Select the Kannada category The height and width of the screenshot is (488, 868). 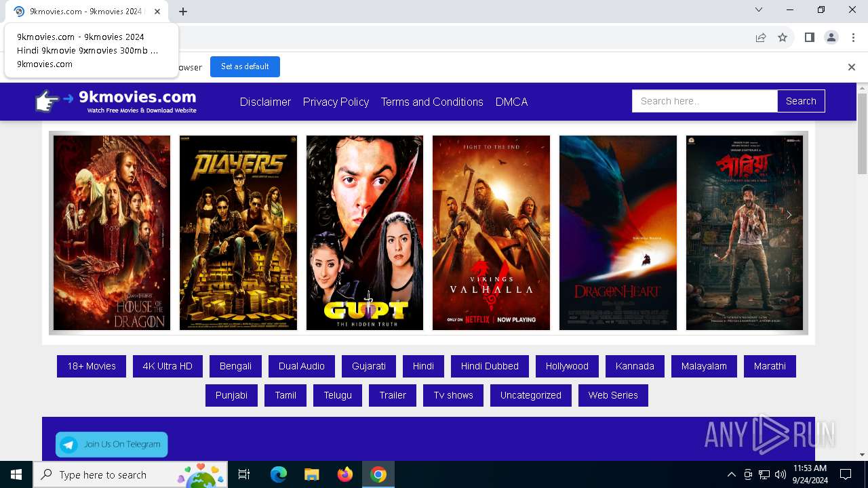pyautogui.click(x=635, y=366)
